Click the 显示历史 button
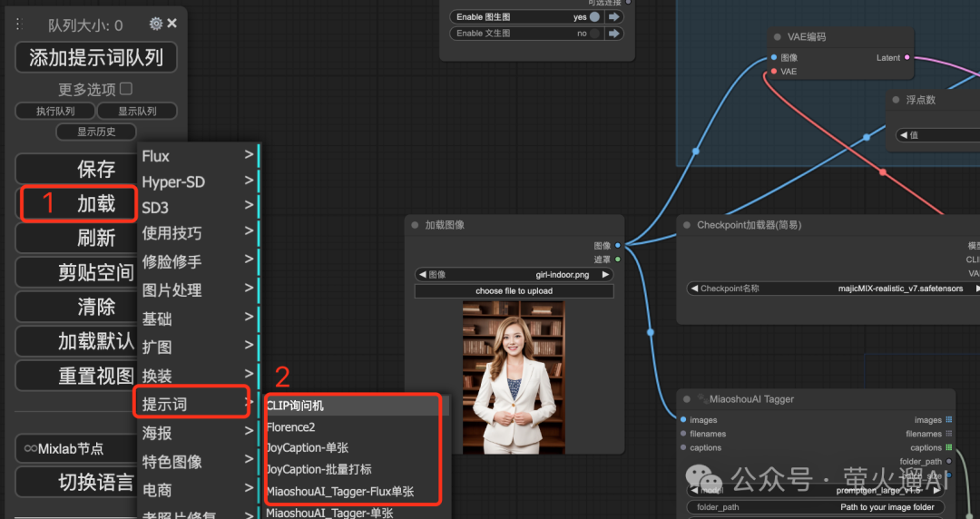The height and width of the screenshot is (519, 980). [x=96, y=132]
